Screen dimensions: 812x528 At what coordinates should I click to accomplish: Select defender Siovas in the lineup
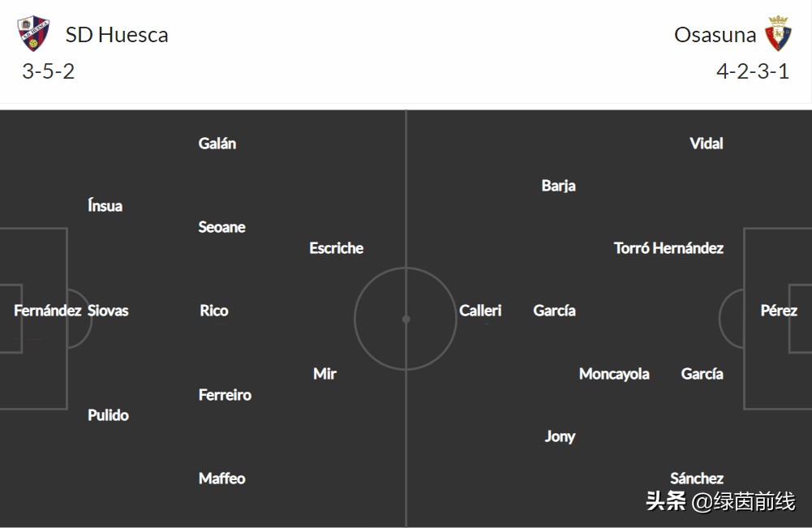[x=108, y=311]
